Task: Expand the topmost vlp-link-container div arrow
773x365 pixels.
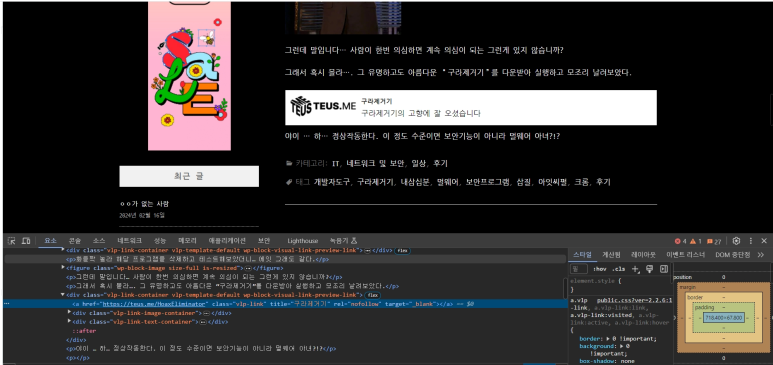Action: click(63, 250)
